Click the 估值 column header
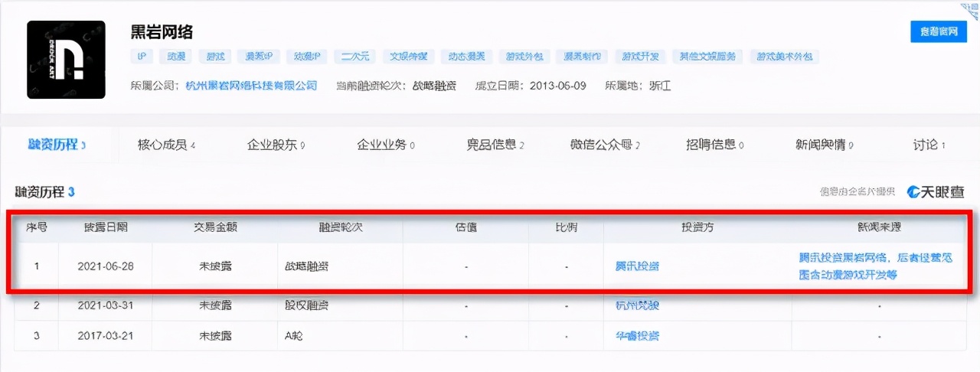 point(466,227)
